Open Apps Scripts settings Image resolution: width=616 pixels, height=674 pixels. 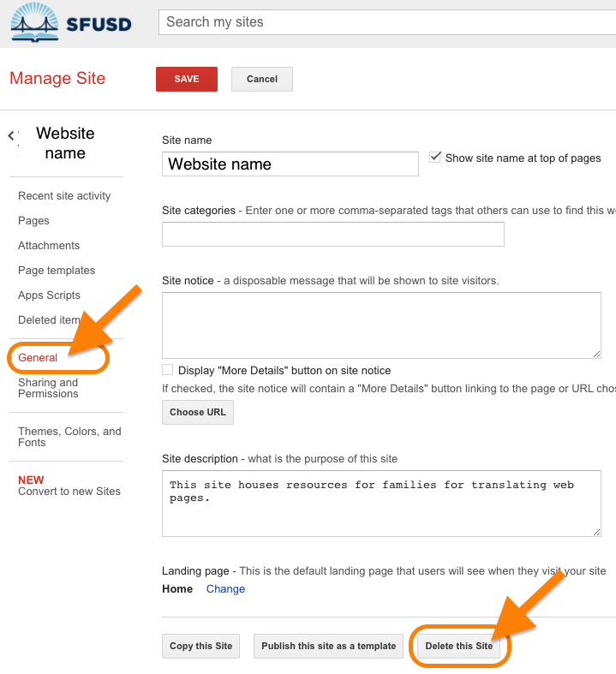49,295
